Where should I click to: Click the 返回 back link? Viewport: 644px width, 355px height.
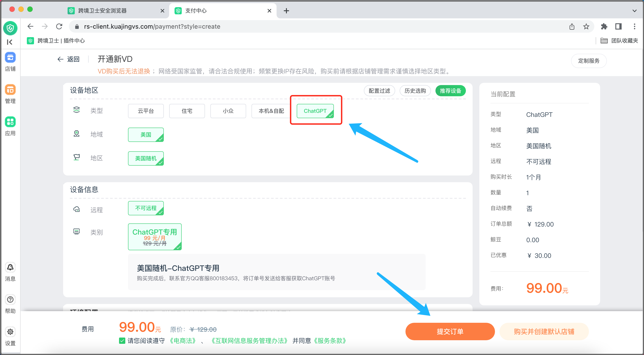(68, 59)
